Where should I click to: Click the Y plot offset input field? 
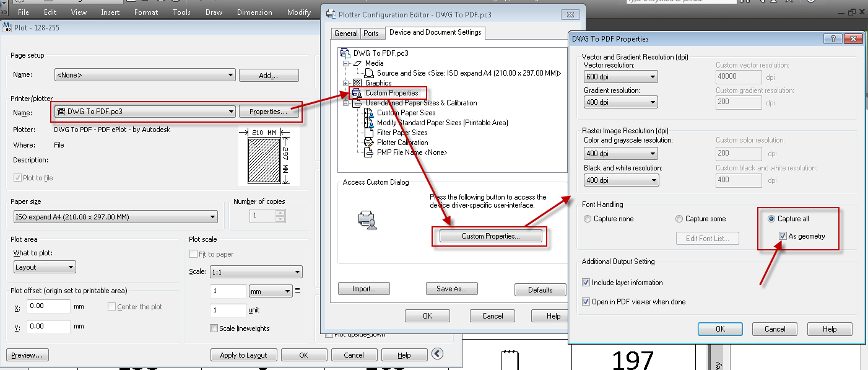tap(49, 326)
